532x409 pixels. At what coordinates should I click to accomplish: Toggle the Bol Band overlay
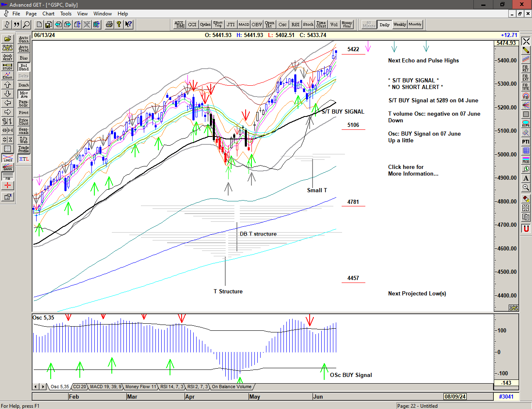(24, 67)
